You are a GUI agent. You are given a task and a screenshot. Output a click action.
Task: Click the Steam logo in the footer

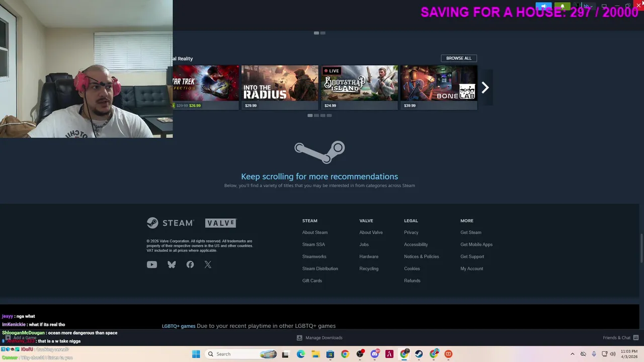tap(170, 223)
